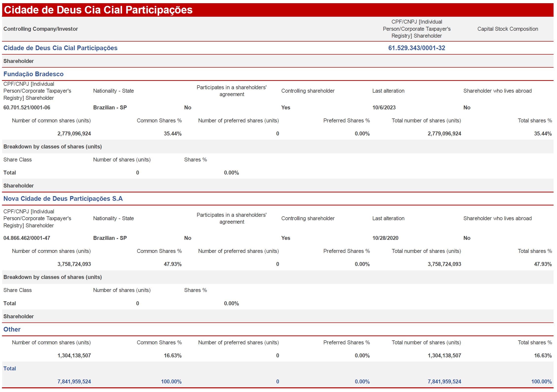Click the common shares value 2,779,096,924
The image size is (557, 392).
coord(74,133)
